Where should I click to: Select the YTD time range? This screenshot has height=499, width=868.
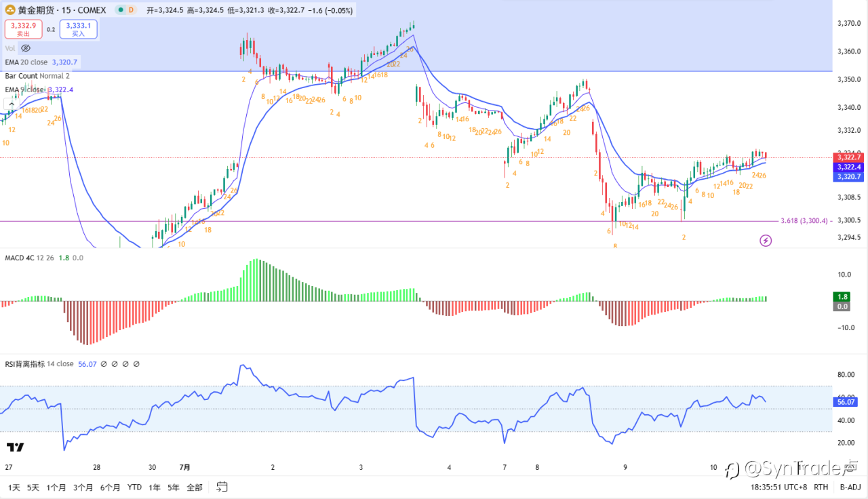pyautogui.click(x=134, y=487)
